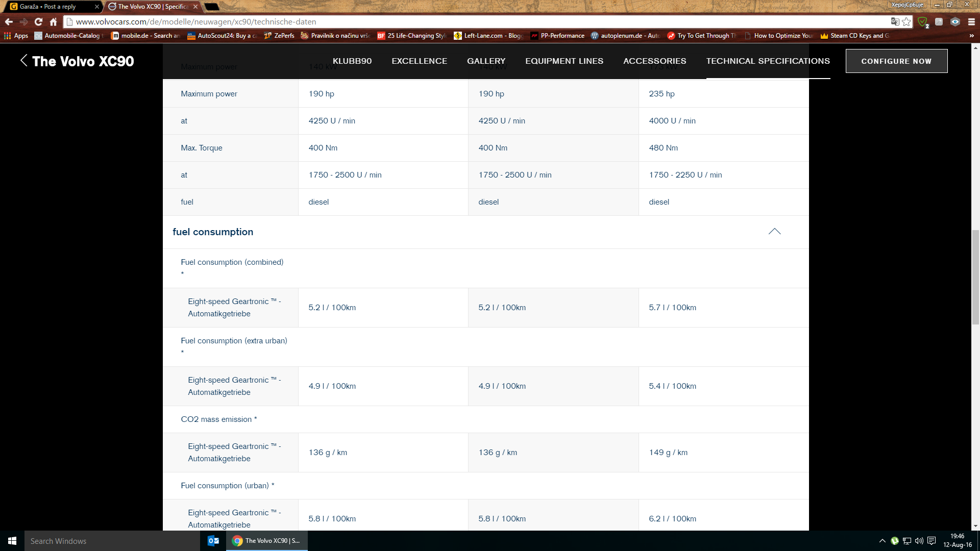
Task: Open a new browser tab
Action: 212,7
